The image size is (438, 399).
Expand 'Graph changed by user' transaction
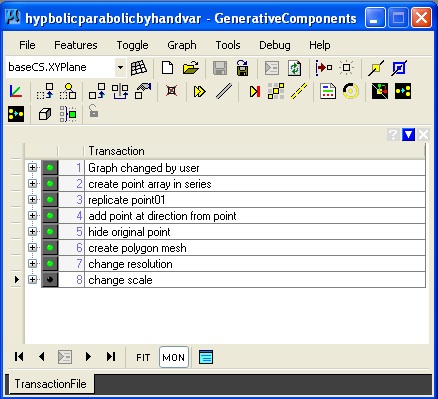point(32,167)
